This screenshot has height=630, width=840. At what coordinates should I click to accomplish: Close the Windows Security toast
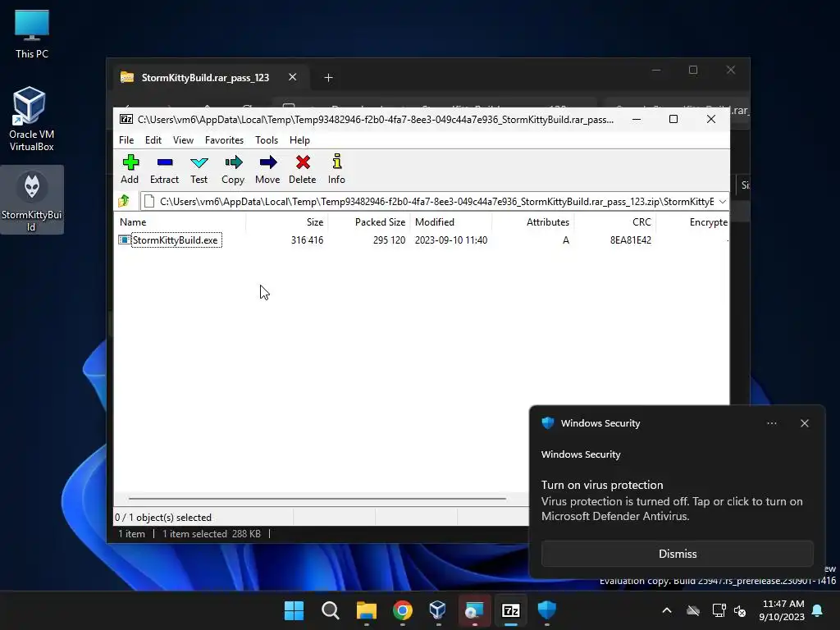[x=804, y=423]
